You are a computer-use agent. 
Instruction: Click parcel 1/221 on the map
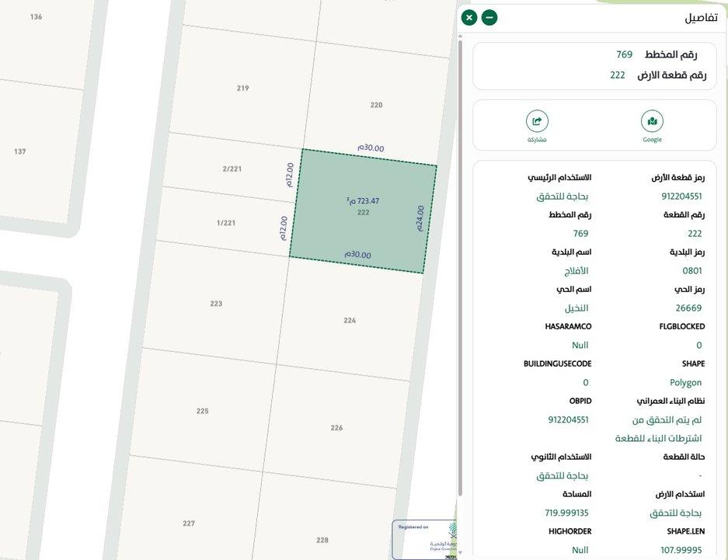(x=225, y=223)
